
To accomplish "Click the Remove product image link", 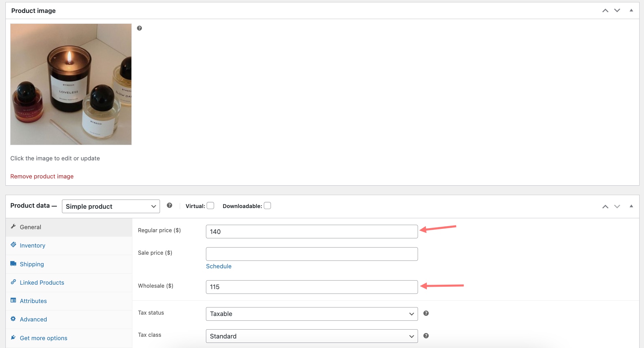I will 42,176.
